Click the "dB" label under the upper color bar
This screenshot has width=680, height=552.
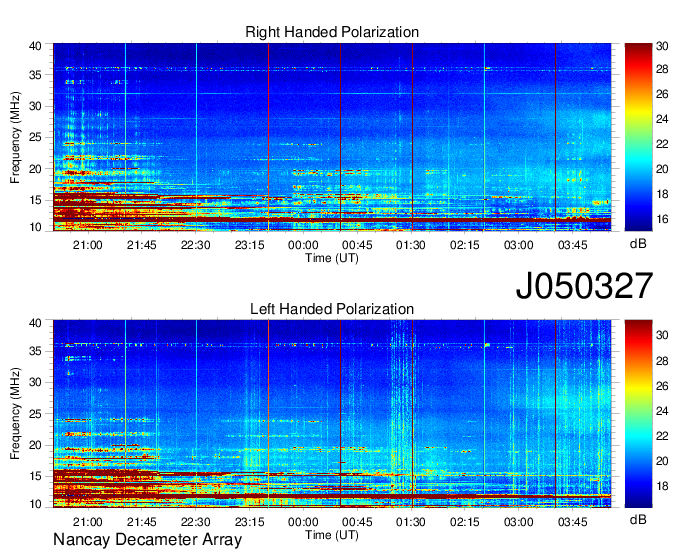(638, 244)
